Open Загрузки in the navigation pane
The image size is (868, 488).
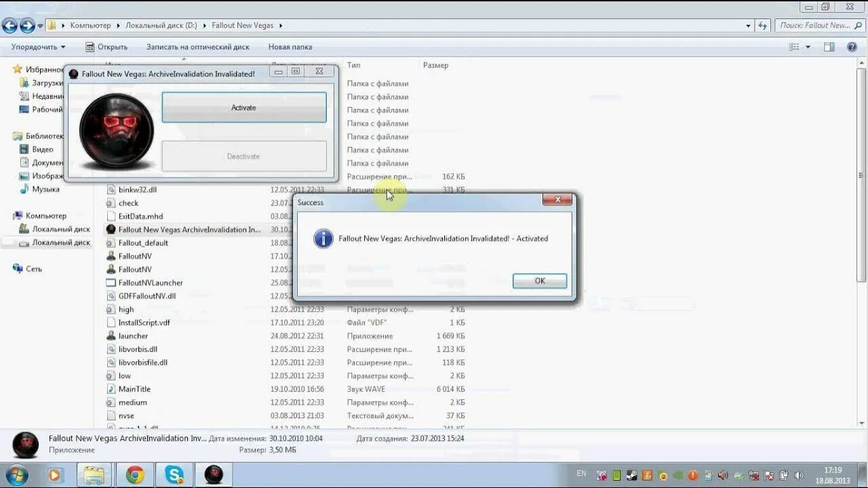click(x=47, y=83)
